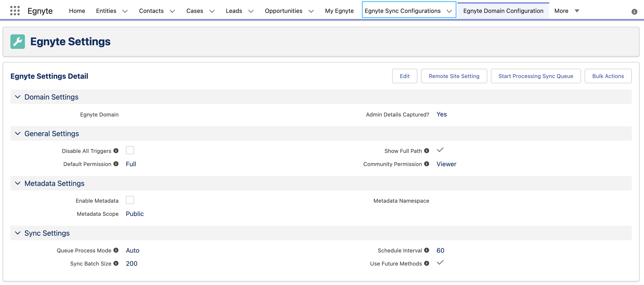Show info tooltip for Show Full Path

pyautogui.click(x=427, y=151)
